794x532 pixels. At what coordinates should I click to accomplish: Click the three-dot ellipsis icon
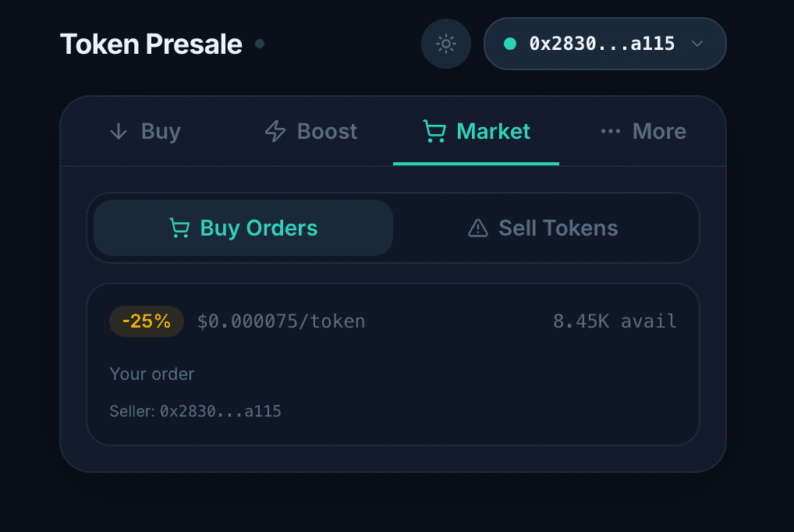[x=611, y=131]
